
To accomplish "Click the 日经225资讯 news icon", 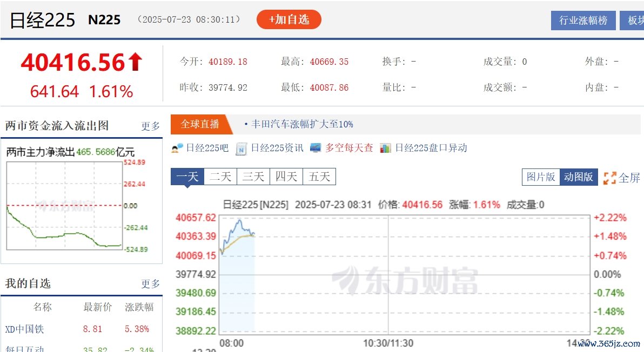I will [241, 148].
